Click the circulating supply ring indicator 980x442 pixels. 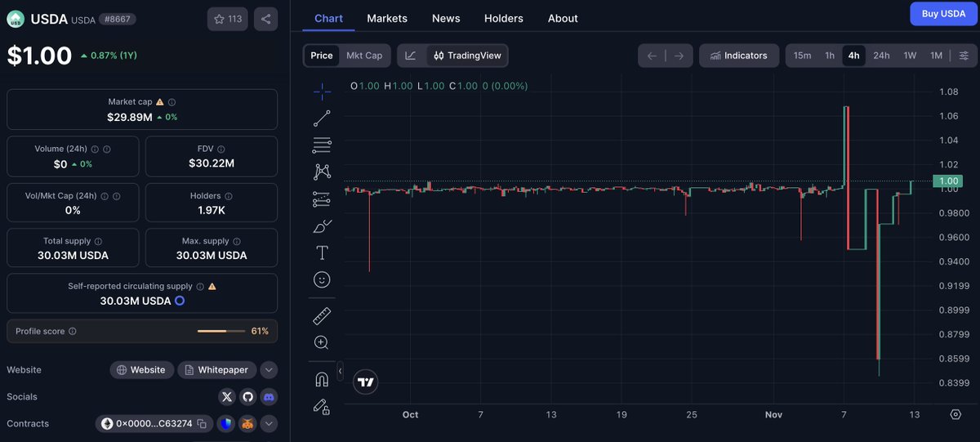(x=180, y=301)
